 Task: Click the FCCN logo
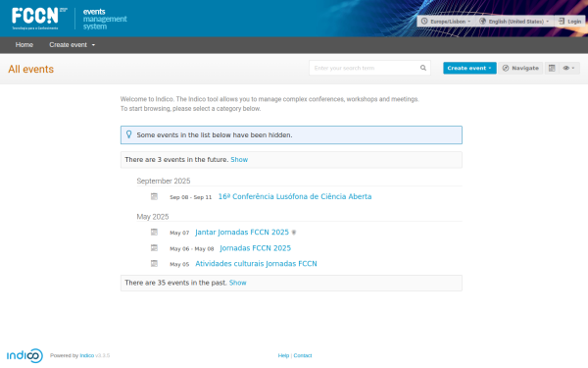[x=39, y=19]
